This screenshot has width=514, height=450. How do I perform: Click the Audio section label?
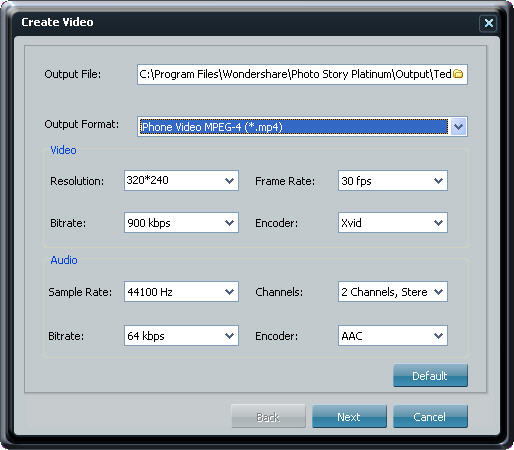(x=64, y=260)
